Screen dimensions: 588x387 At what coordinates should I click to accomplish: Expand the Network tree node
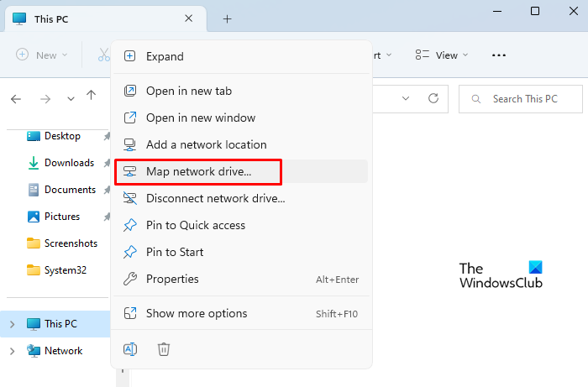[x=12, y=351]
